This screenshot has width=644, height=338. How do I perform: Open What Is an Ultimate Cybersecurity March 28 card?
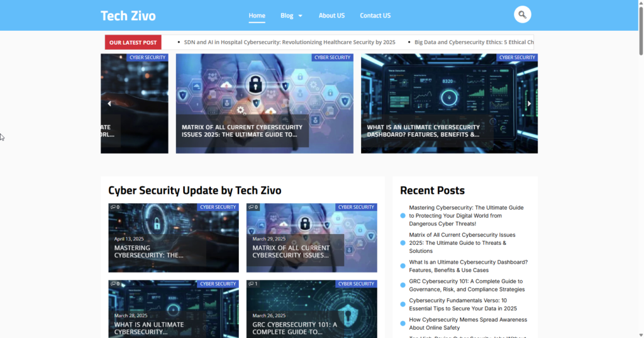[x=148, y=328]
